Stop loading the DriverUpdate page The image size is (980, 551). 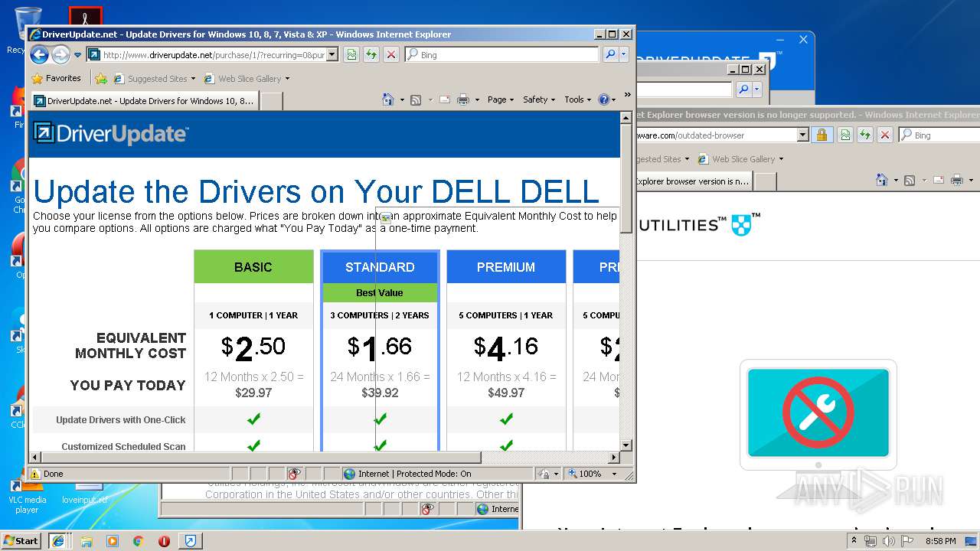point(391,54)
